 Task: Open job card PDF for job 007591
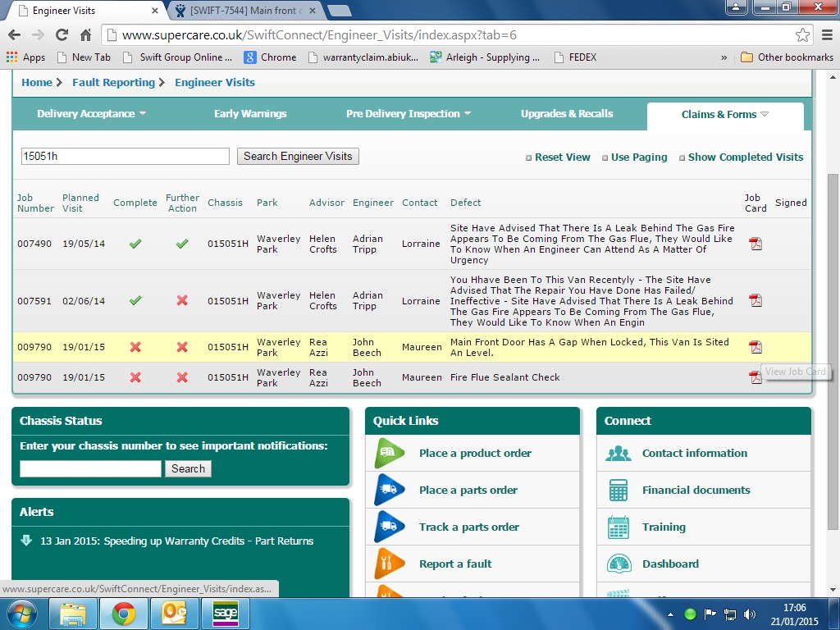(x=756, y=300)
